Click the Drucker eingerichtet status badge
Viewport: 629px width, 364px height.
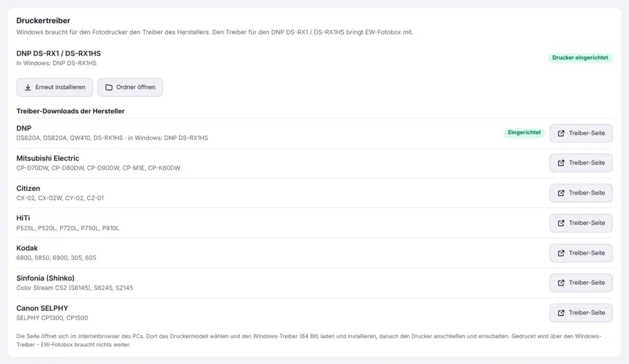click(x=580, y=58)
